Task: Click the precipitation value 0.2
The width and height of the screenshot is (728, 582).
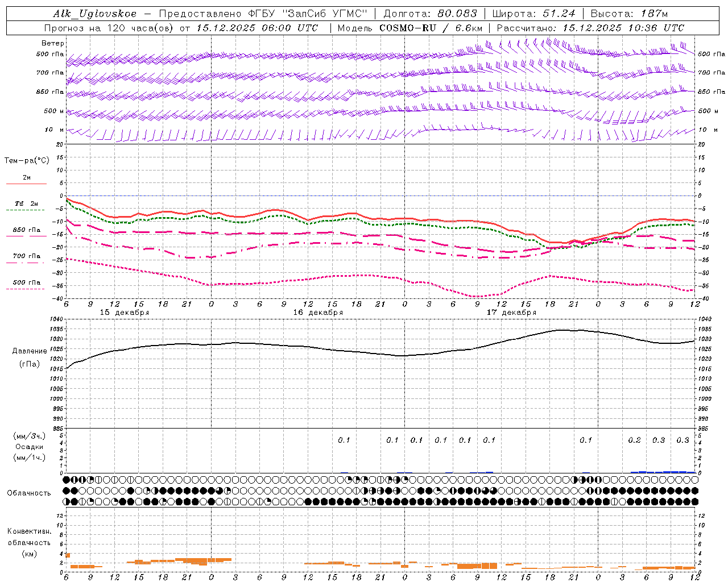Action: (634, 440)
